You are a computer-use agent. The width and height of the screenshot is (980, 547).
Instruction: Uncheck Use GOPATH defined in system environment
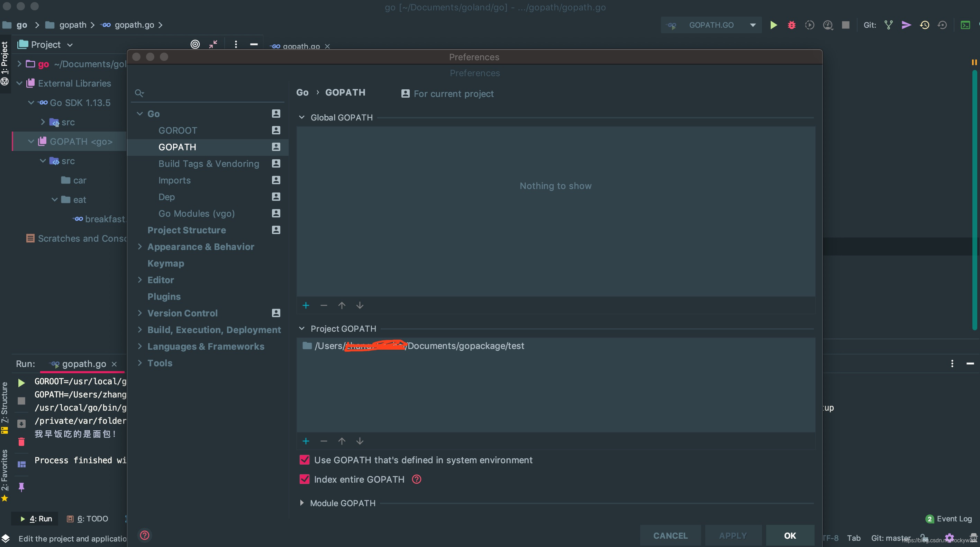305,460
